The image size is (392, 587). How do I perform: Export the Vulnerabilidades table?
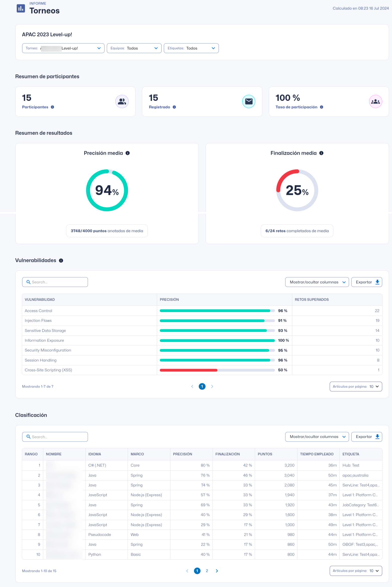(x=366, y=282)
